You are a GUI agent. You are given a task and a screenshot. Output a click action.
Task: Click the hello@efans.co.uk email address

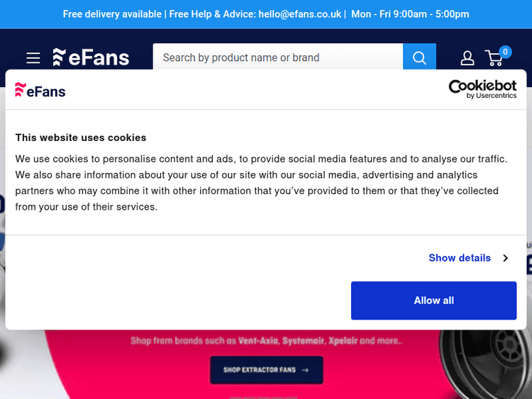click(298, 14)
